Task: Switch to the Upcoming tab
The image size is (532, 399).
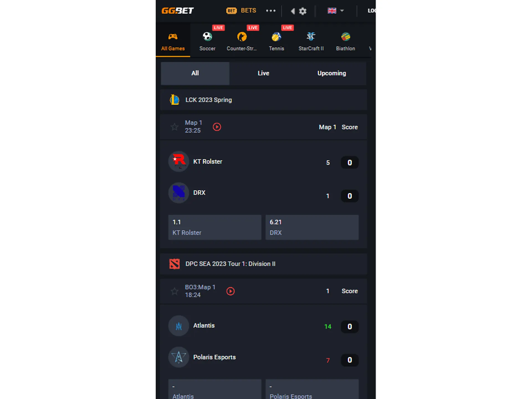Action: click(331, 73)
